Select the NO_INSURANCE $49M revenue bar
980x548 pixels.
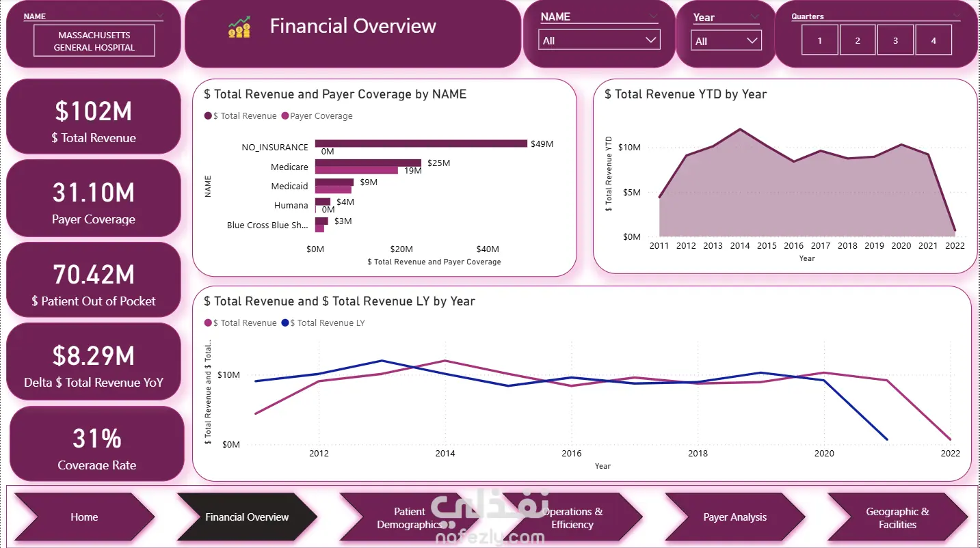tap(421, 143)
